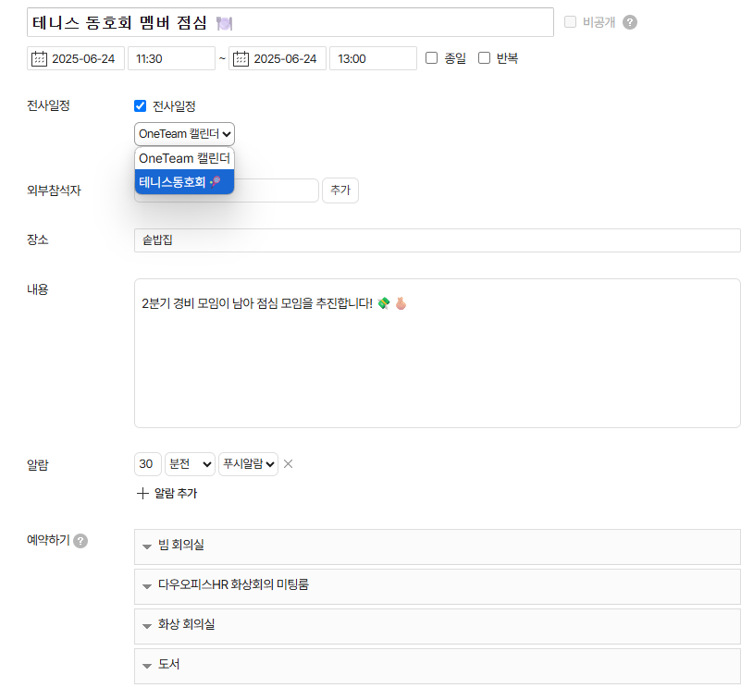The height and width of the screenshot is (700, 753).
Task: Enable the 반복 repeat checkbox
Action: (x=484, y=58)
